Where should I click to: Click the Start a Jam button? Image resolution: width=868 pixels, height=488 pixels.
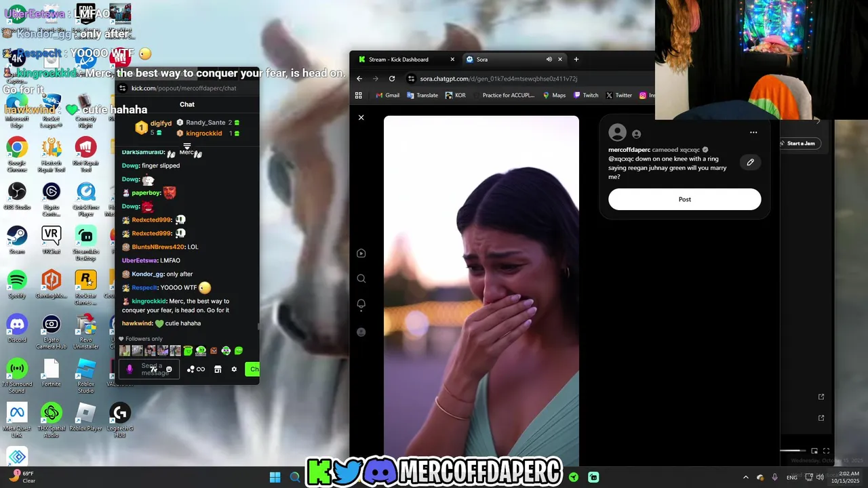coord(801,144)
